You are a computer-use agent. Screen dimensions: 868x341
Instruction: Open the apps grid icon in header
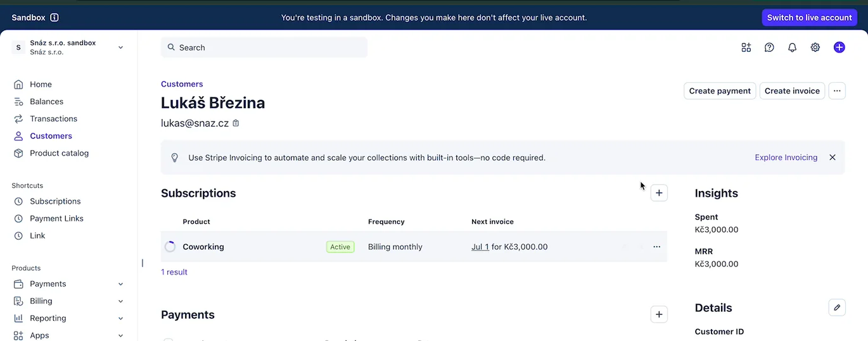pyautogui.click(x=746, y=47)
